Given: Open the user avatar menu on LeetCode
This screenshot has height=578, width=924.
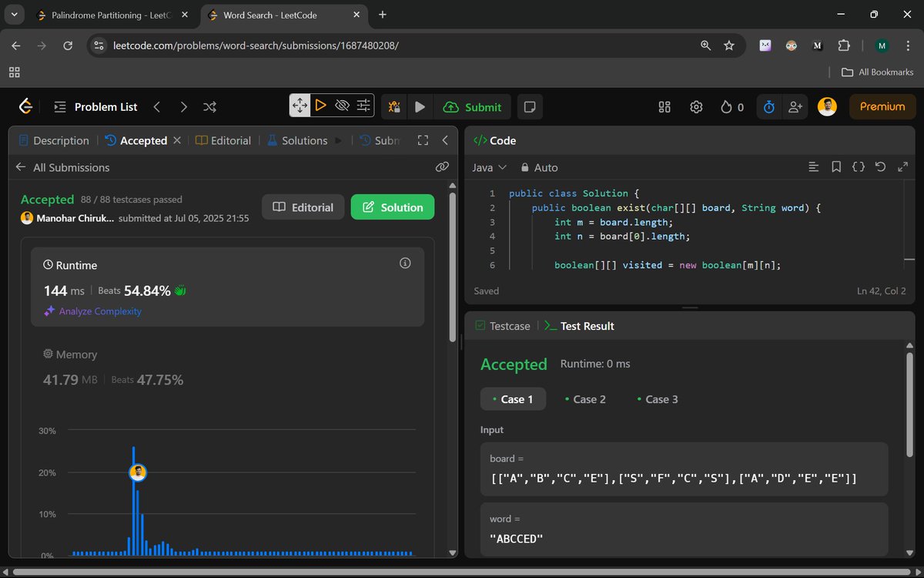Looking at the screenshot, I should tap(827, 107).
